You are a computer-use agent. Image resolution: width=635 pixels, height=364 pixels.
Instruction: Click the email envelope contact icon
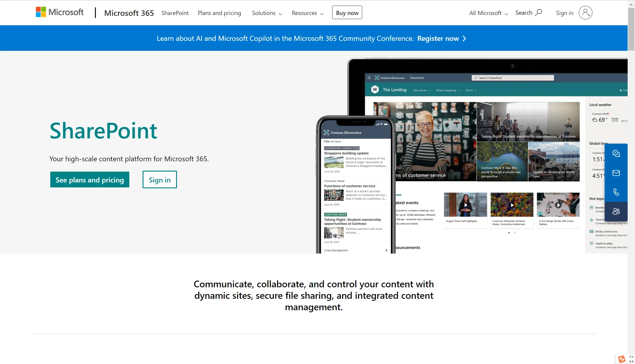(x=616, y=173)
